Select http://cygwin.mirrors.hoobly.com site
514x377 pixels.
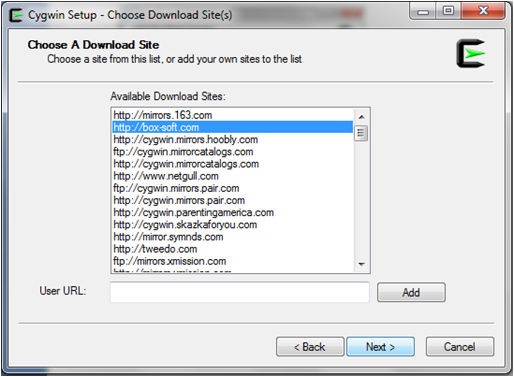click(x=233, y=139)
